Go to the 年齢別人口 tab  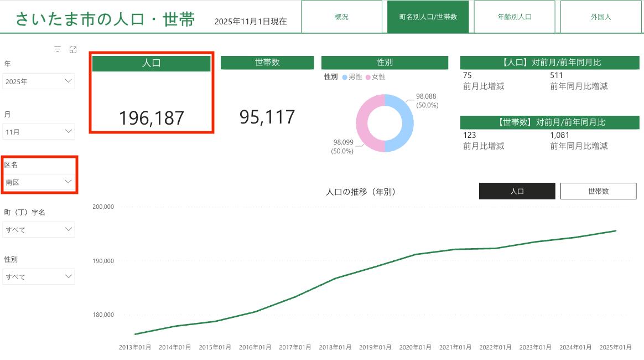click(514, 17)
